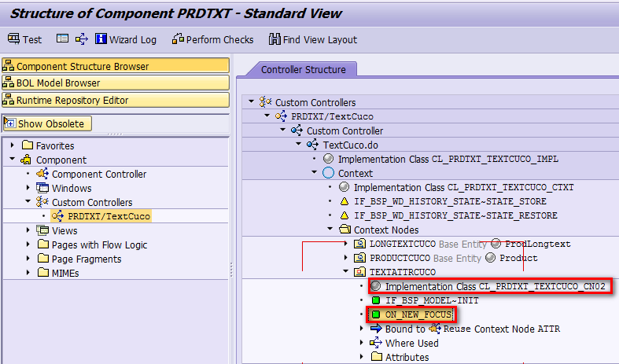
Task: Run Perform Checks
Action: point(213,39)
